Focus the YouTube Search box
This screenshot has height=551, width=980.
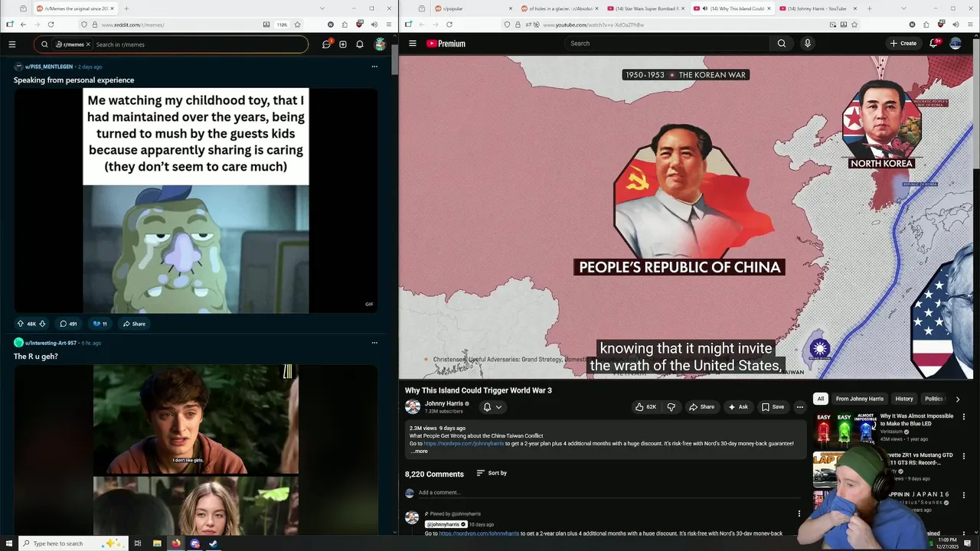click(666, 44)
